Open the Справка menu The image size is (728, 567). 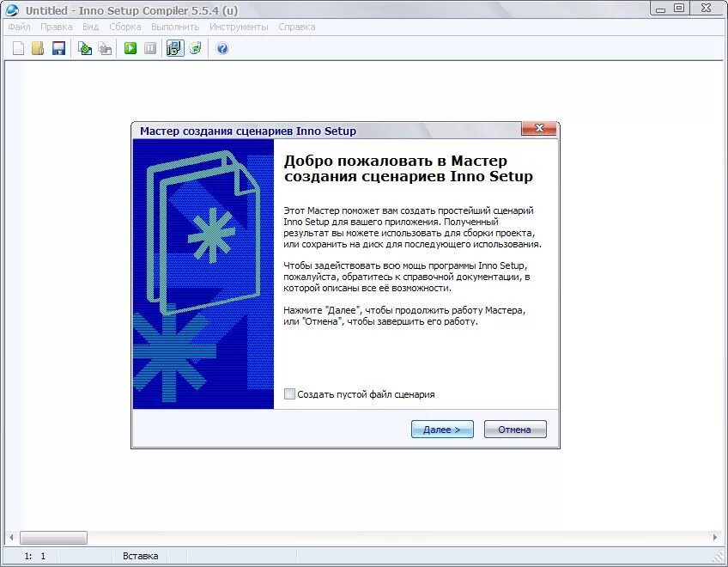pos(297,27)
